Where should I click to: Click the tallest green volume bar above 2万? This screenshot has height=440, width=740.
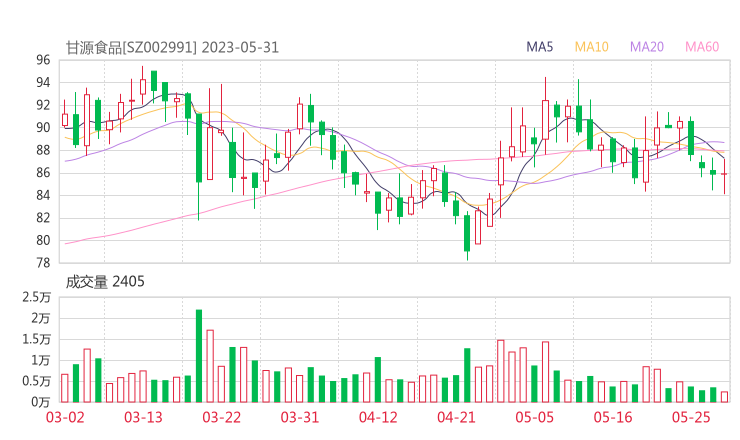pyautogui.click(x=199, y=356)
